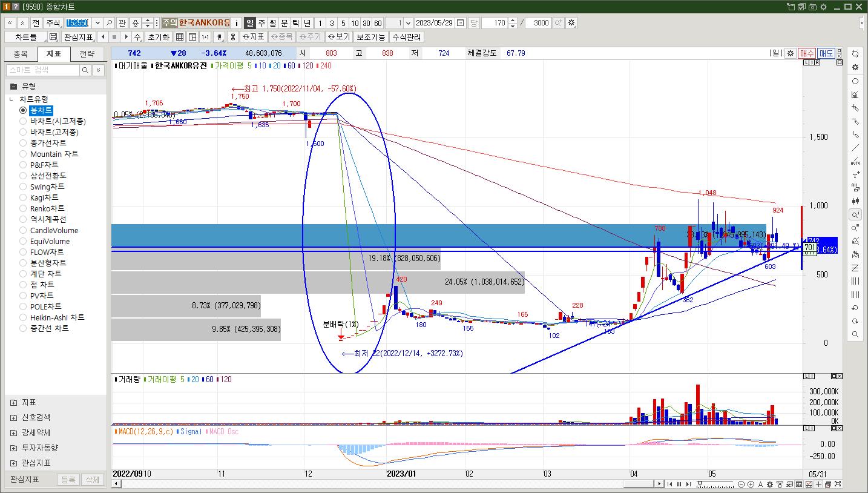The image size is (868, 493).
Task: Toggle the crosshair plus icon in bottom toolbar
Action: (818, 484)
